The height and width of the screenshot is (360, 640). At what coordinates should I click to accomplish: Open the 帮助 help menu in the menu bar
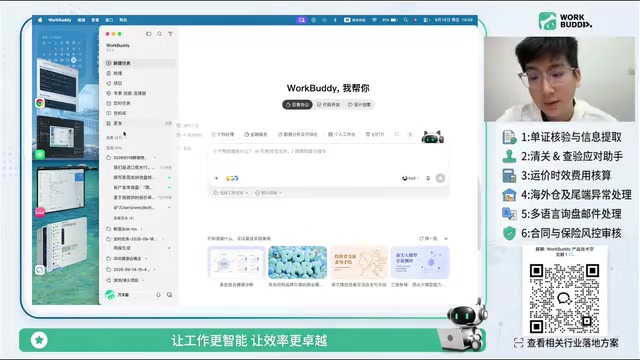pyautogui.click(x=123, y=20)
